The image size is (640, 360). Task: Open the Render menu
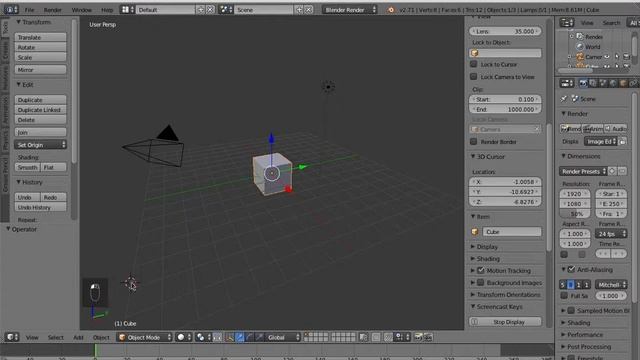point(52,10)
